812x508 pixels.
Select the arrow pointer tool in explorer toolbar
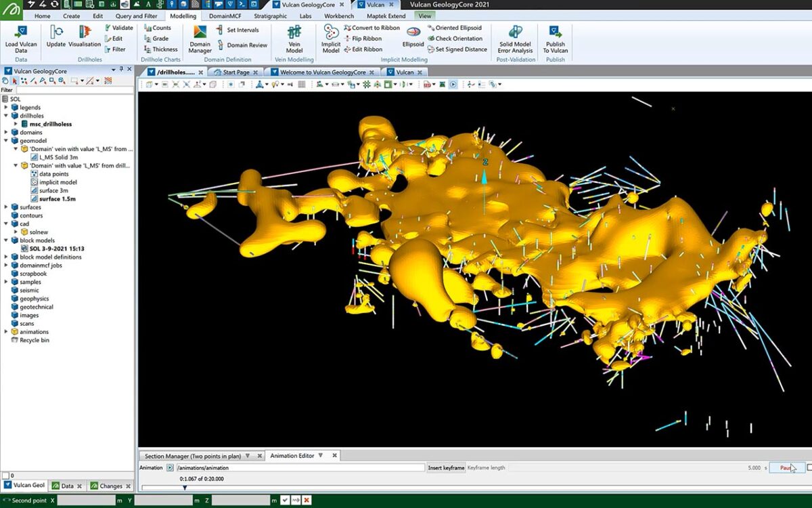coord(15,81)
